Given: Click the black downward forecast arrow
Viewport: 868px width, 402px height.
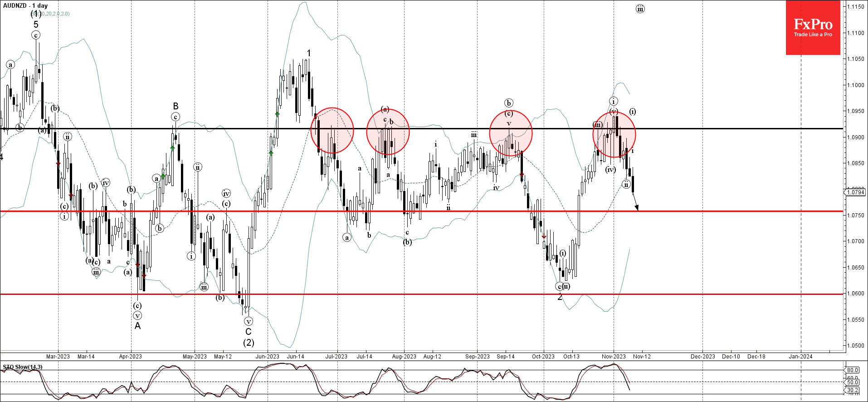Looking at the screenshot, I should tap(635, 202).
